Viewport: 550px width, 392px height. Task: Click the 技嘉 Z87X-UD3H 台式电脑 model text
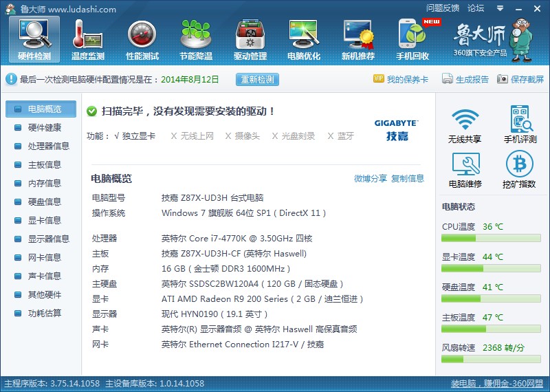212,198
